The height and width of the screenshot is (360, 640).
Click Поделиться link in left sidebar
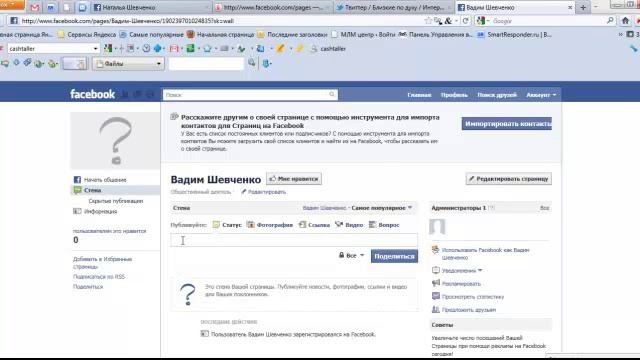88,287
